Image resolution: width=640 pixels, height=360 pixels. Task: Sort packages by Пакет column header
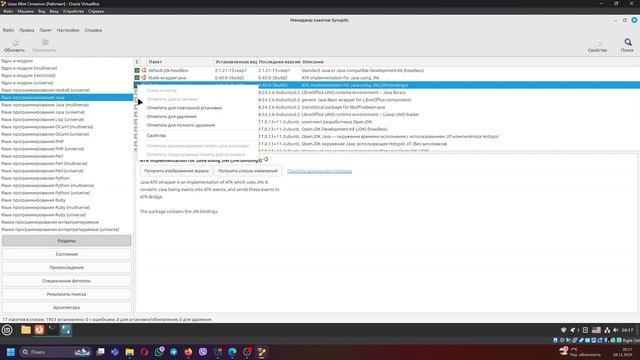pyautogui.click(x=180, y=62)
